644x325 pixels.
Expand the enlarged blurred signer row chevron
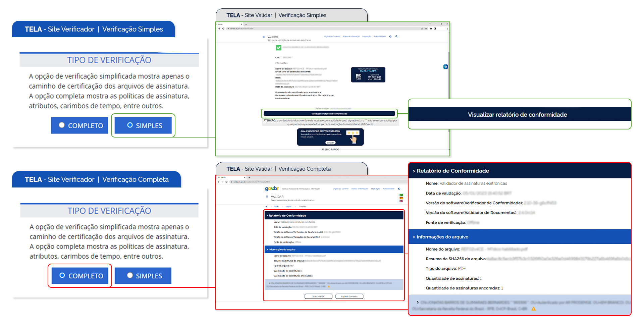coord(418,302)
